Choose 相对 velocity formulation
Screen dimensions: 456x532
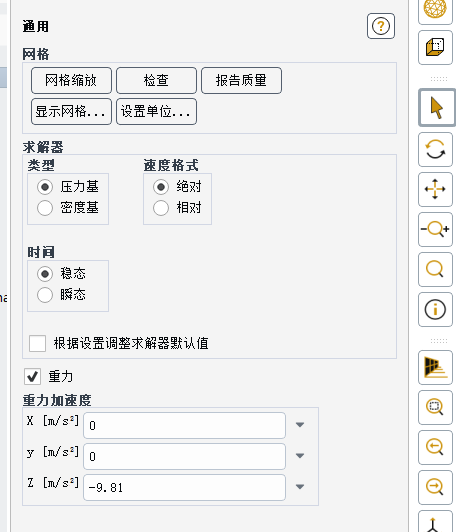coord(161,208)
